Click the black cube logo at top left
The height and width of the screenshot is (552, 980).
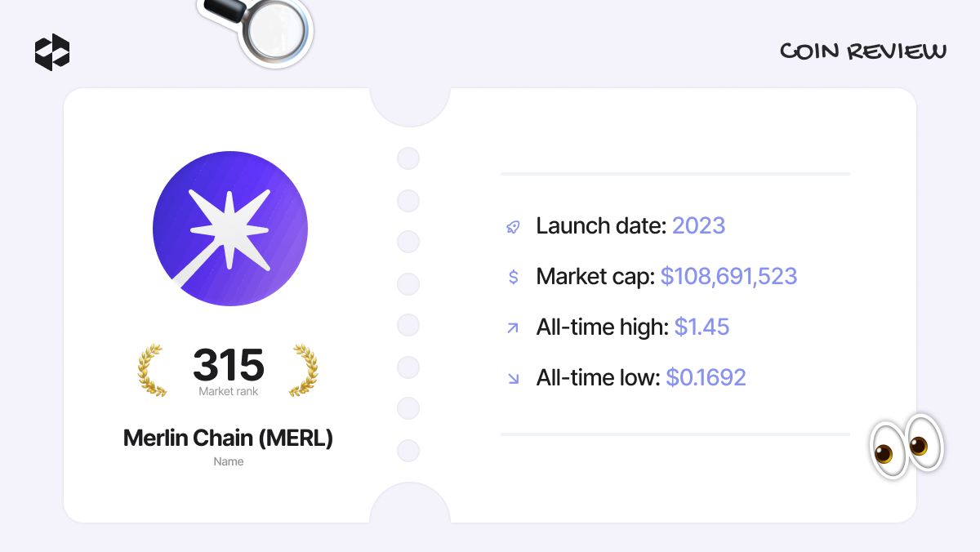click(52, 52)
